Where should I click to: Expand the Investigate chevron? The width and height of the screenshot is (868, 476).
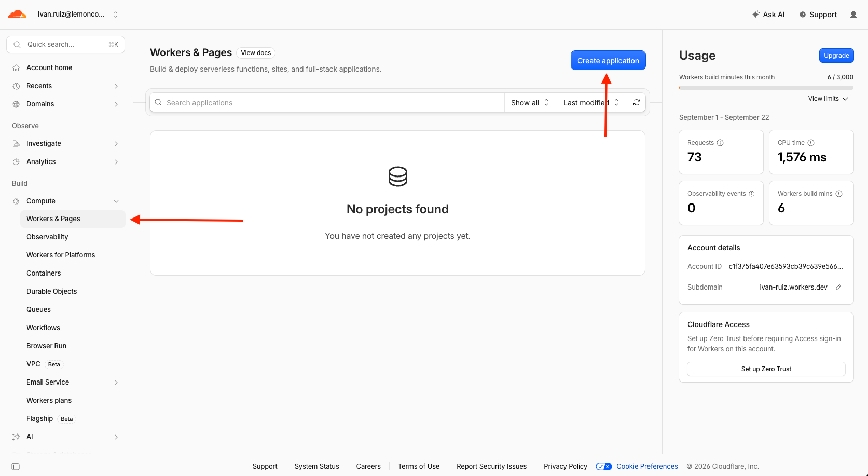tap(116, 144)
